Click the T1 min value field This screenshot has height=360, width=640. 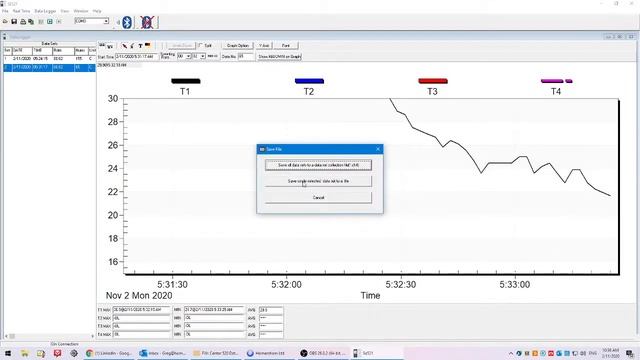tap(214, 310)
